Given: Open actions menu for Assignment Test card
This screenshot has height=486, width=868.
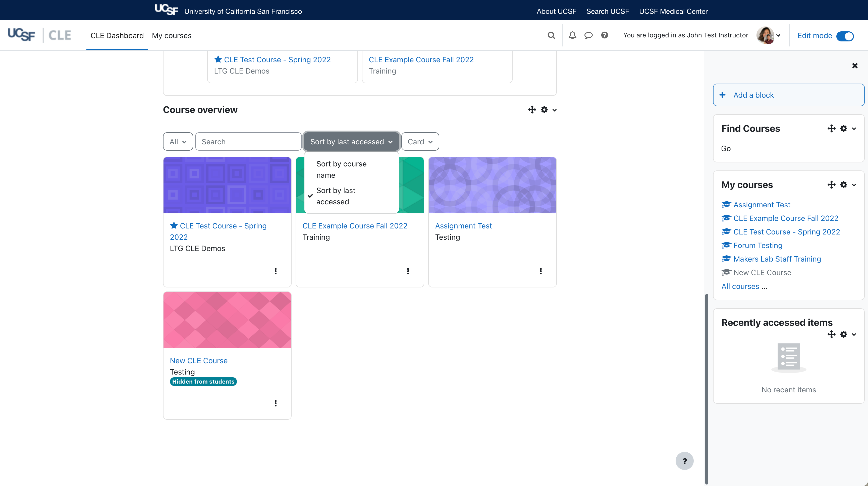Looking at the screenshot, I should coord(540,271).
